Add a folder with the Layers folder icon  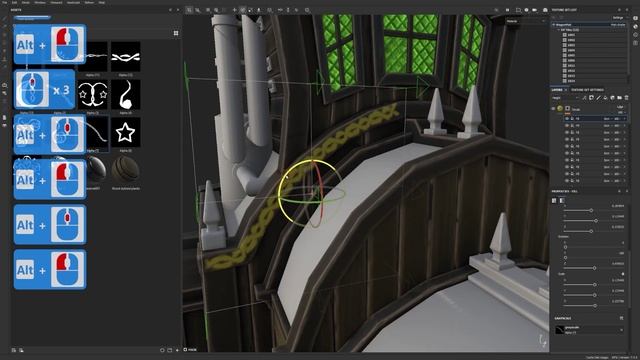[x=619, y=98]
